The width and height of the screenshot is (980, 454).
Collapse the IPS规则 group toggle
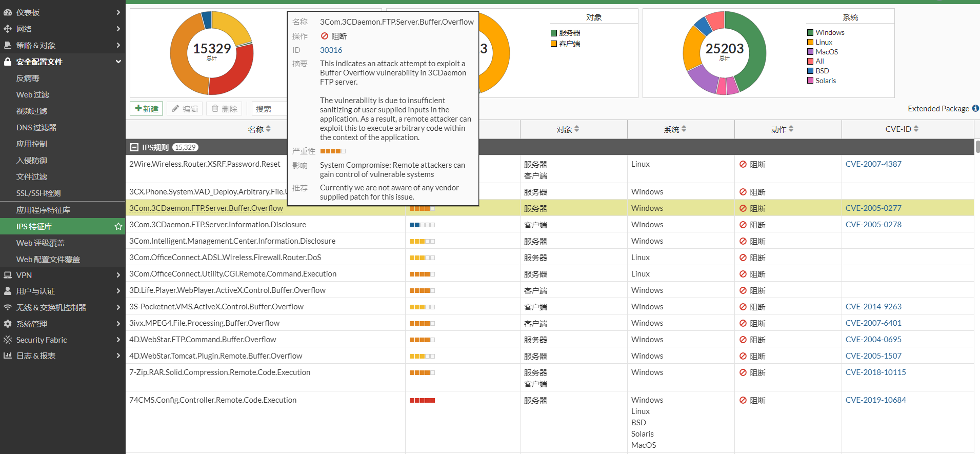(x=134, y=147)
